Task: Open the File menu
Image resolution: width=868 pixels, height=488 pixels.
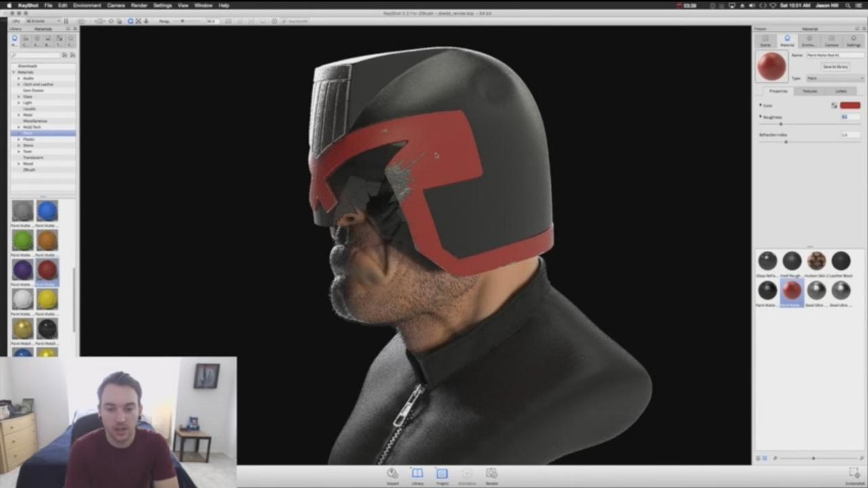Action: (x=48, y=5)
